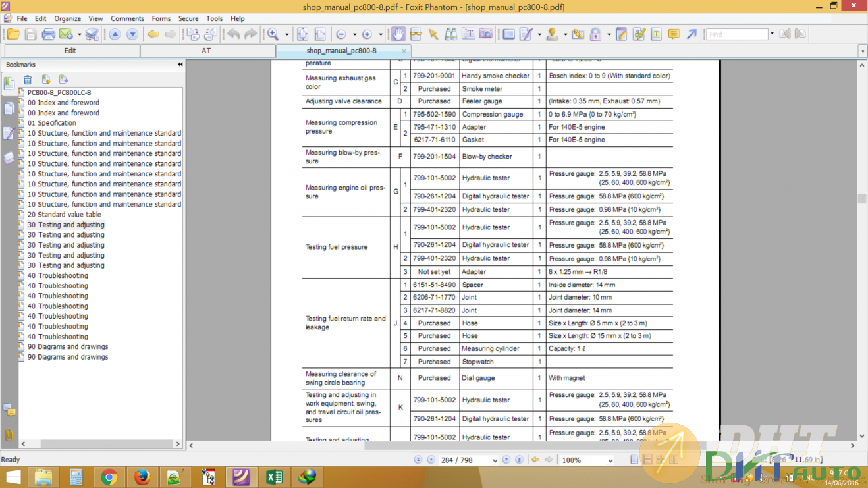868x488 pixels.
Task: Open the Attachments paperclip panel icon
Action: pos(9,435)
